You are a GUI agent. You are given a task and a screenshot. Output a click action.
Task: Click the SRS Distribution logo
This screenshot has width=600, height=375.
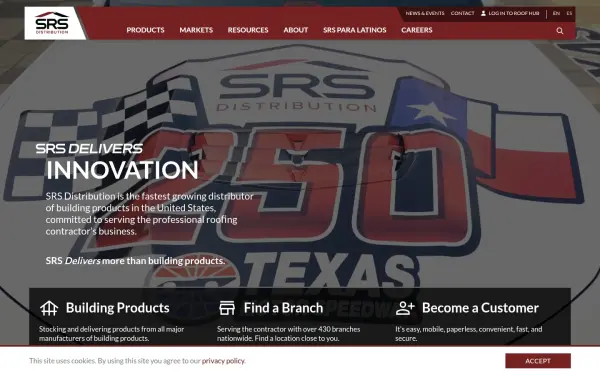[x=52, y=23]
